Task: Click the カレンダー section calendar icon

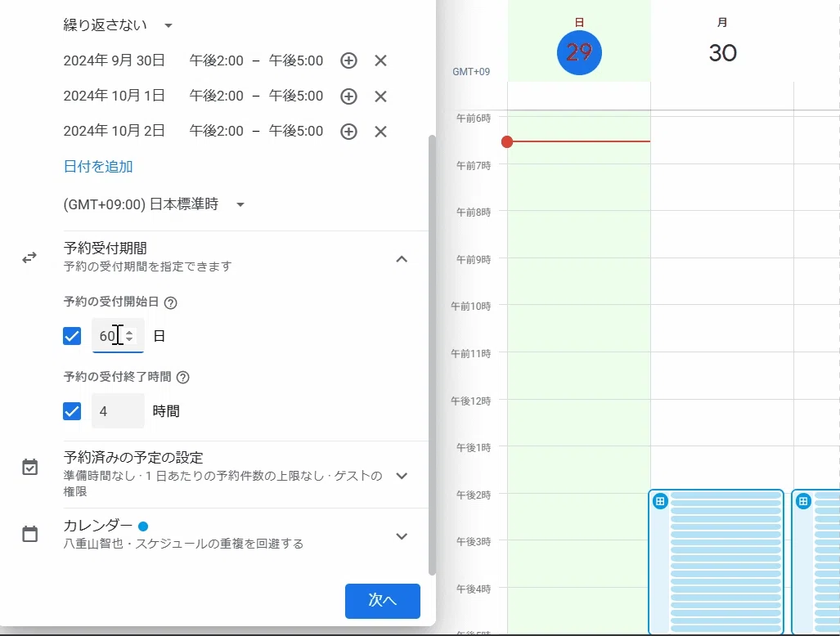Action: click(30, 534)
